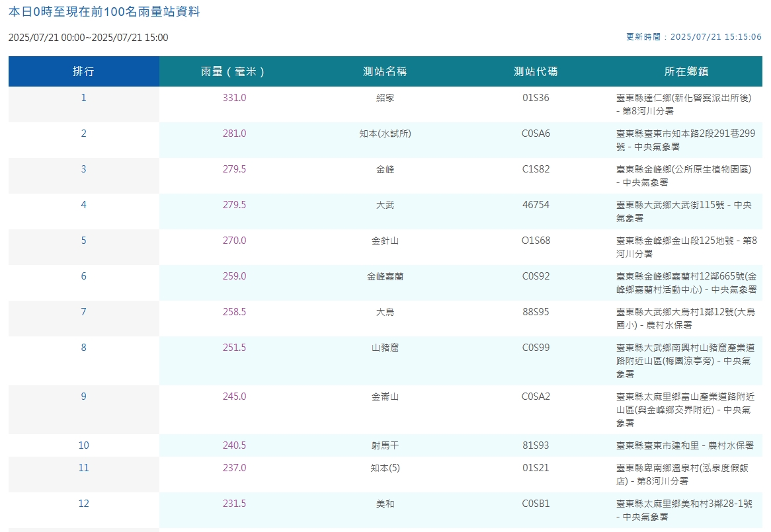The image size is (771, 532).
Task: Click rainfall value 258.5
Action: (235, 312)
